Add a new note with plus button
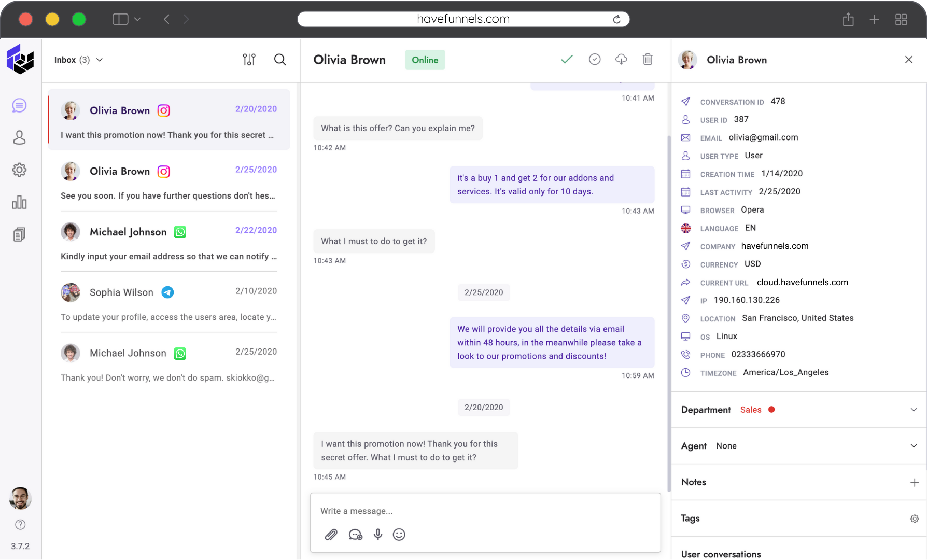927x560 pixels. tap(914, 483)
